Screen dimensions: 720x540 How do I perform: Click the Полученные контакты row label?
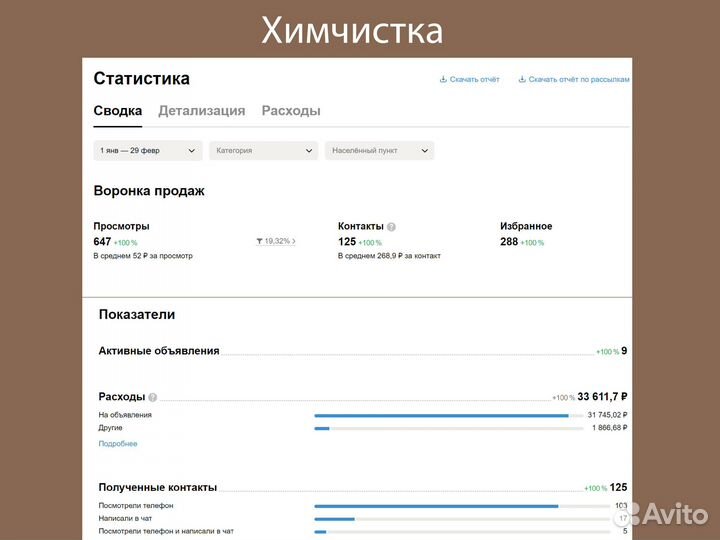158,487
